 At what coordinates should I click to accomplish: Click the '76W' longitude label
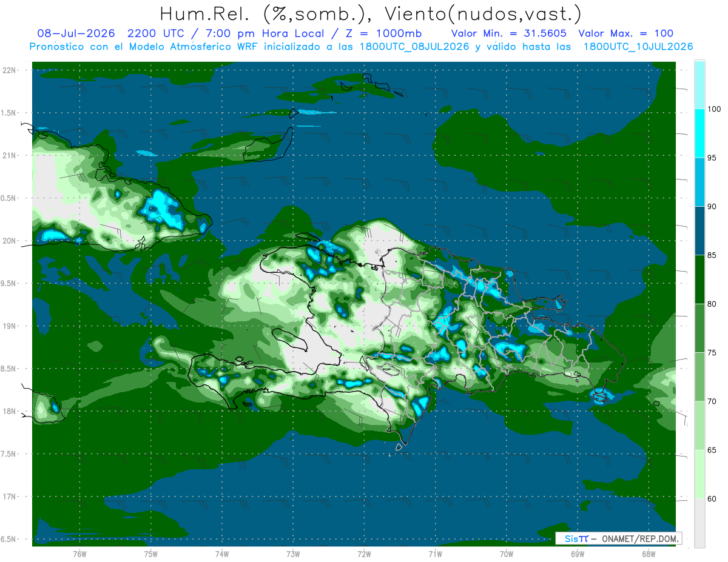tap(79, 554)
